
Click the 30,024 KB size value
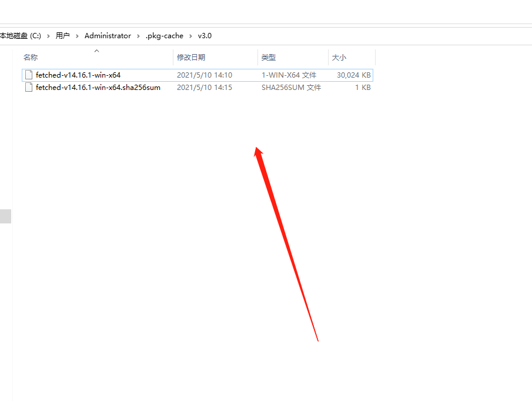[353, 75]
